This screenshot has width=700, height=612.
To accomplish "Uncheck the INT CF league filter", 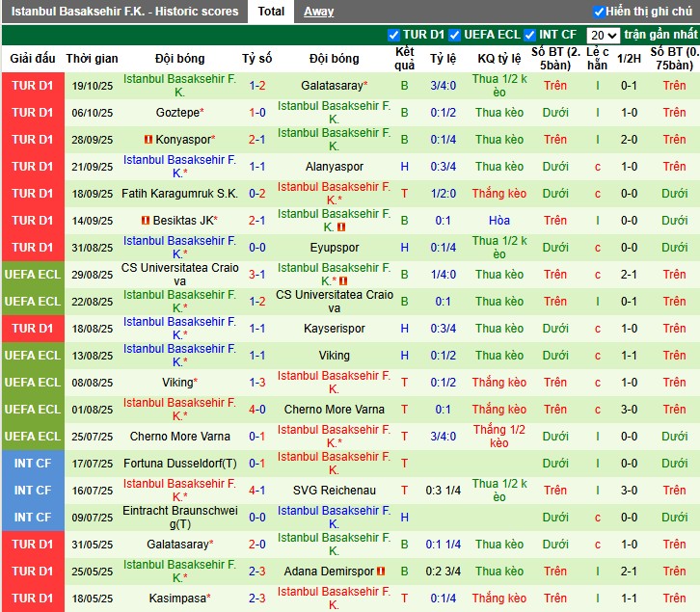I will click(x=530, y=35).
